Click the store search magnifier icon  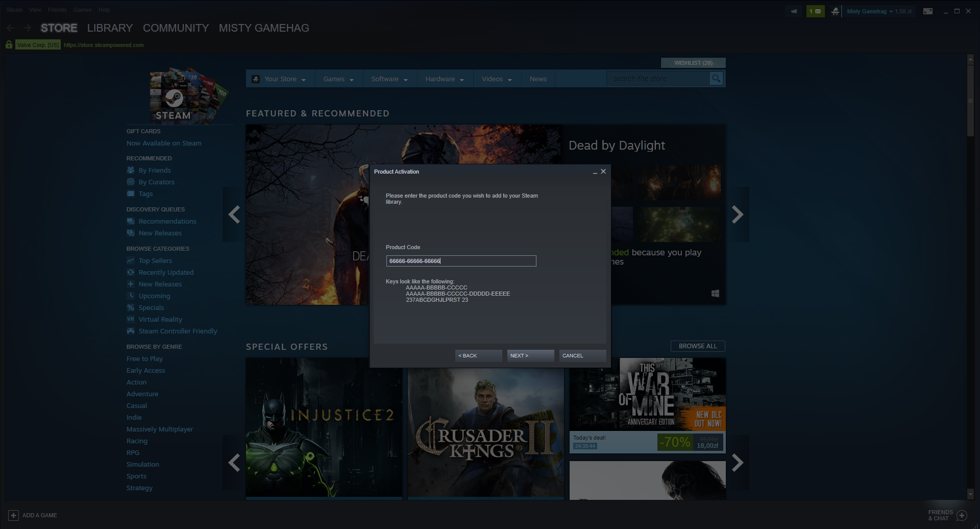point(716,79)
